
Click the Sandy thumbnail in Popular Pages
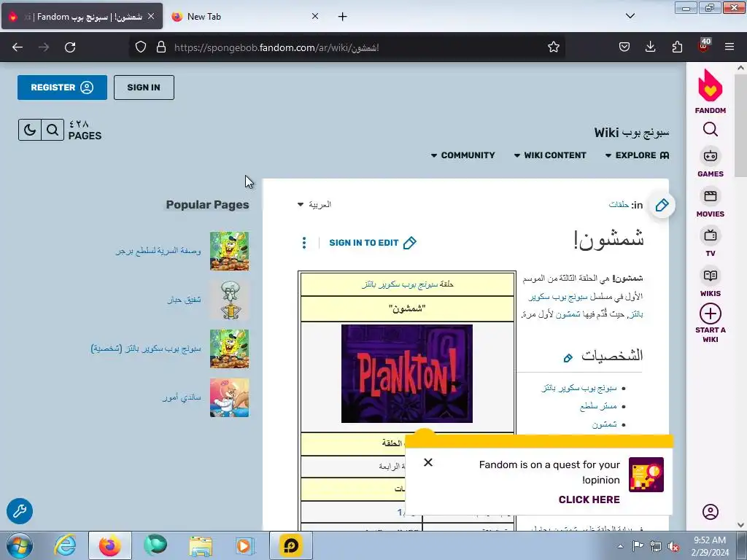click(x=229, y=397)
